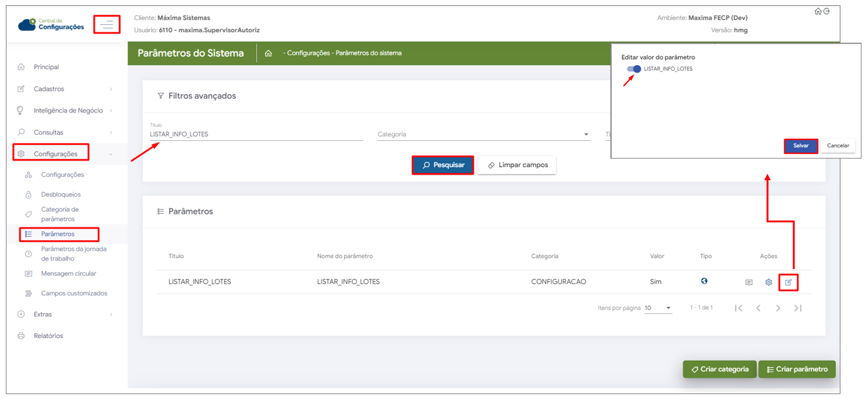
Task: Click the Limpar campos button
Action: coord(517,165)
